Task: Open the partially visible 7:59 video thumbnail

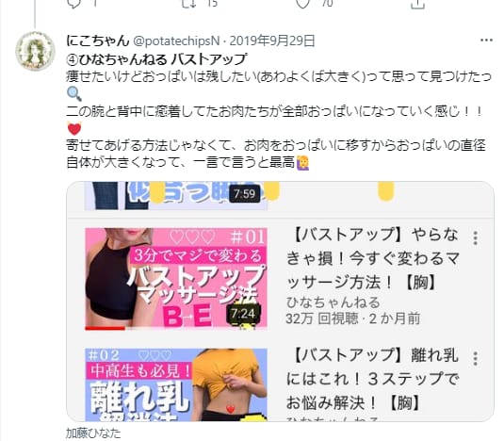Action: (176, 196)
